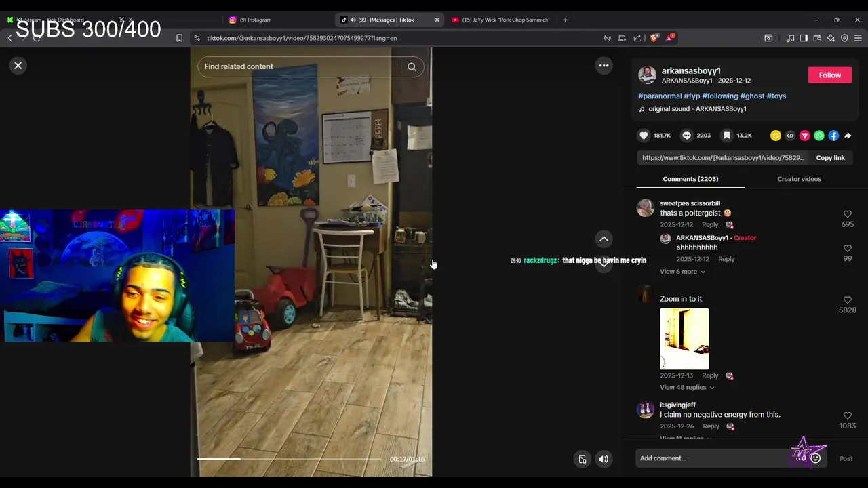Click Copy link button
868x488 pixels.
pos(830,158)
